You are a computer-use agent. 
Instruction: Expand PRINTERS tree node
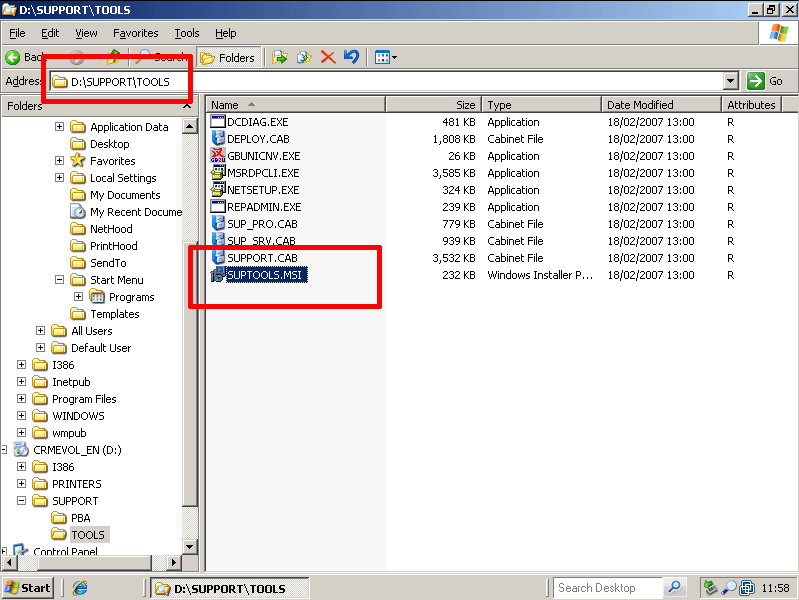coord(21,483)
